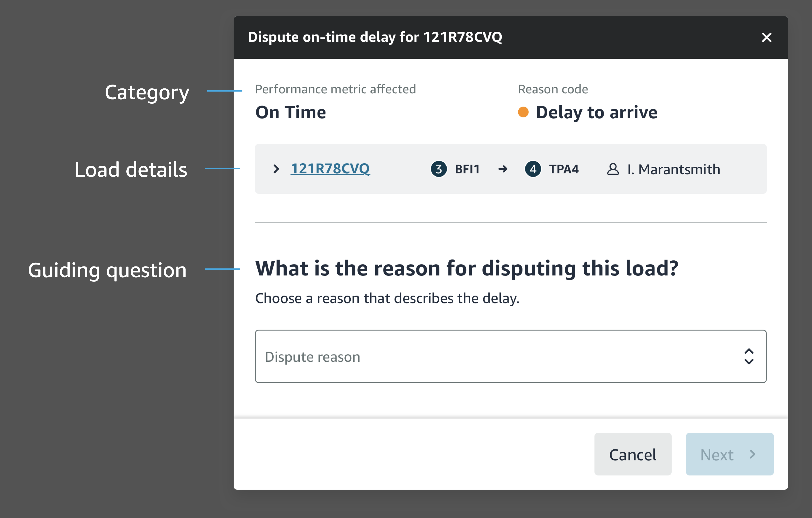Click the stop number 3 icon for BFI1
812x518 pixels.
[x=439, y=169]
